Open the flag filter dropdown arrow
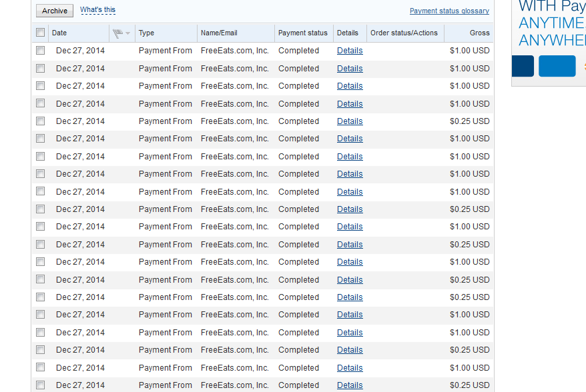Image resolution: width=586 pixels, height=392 pixels. coord(127,33)
